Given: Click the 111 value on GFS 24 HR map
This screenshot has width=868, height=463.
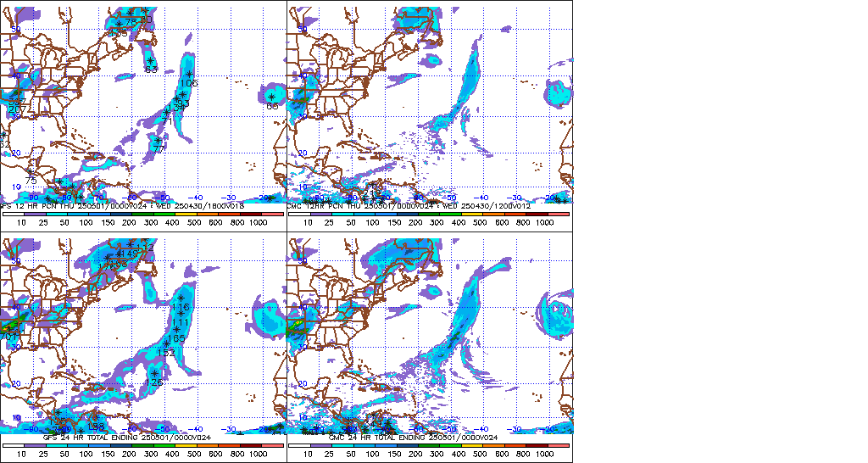Looking at the screenshot, I should [181, 323].
